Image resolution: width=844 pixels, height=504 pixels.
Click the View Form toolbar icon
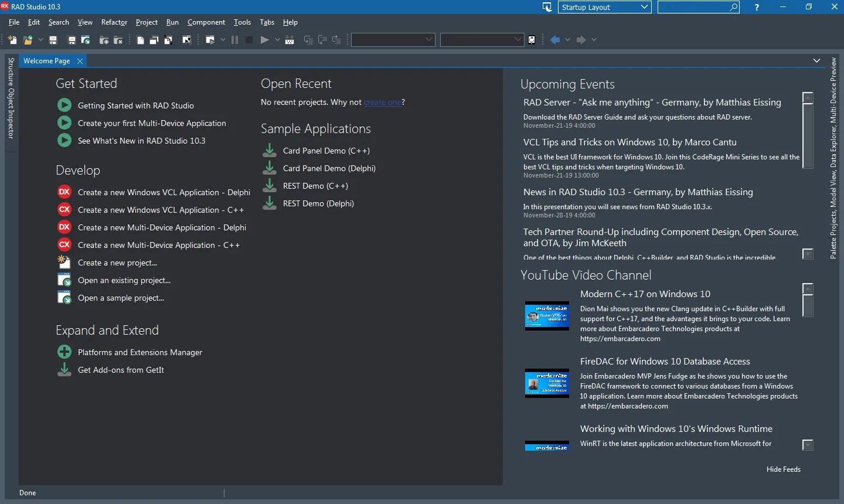(x=154, y=40)
